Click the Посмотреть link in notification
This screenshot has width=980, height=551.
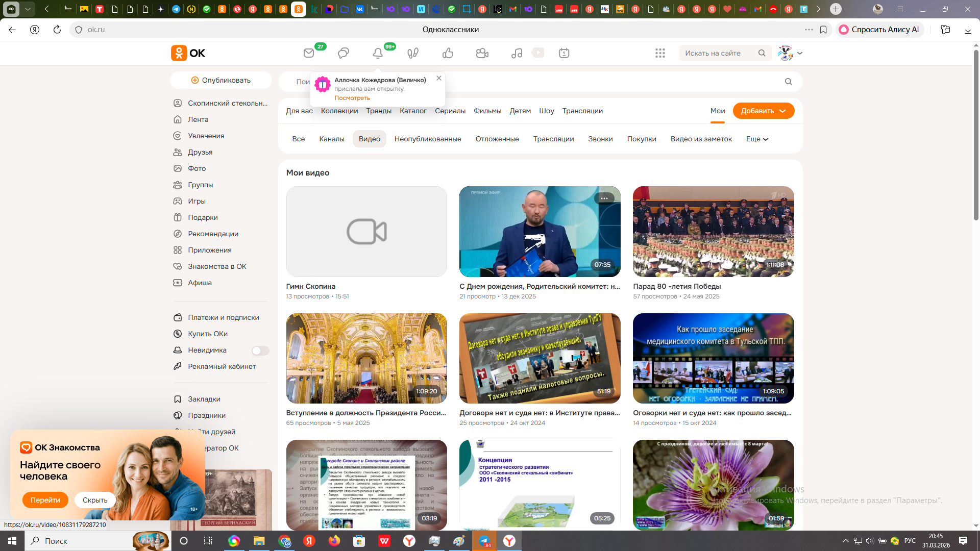point(352,98)
